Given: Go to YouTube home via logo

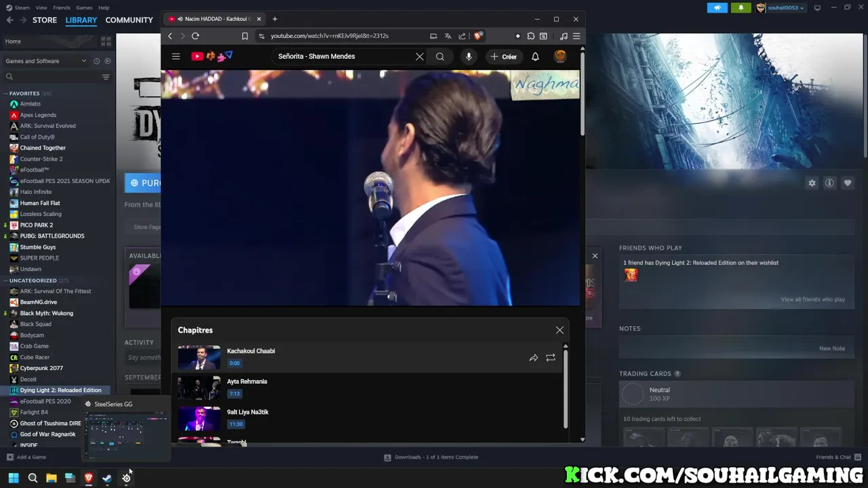Looking at the screenshot, I should 212,56.
